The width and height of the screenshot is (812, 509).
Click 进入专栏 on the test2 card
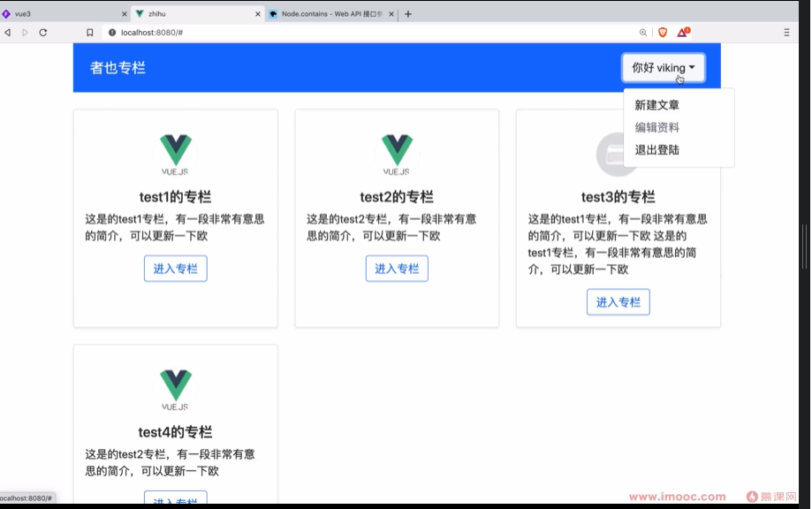point(397,269)
